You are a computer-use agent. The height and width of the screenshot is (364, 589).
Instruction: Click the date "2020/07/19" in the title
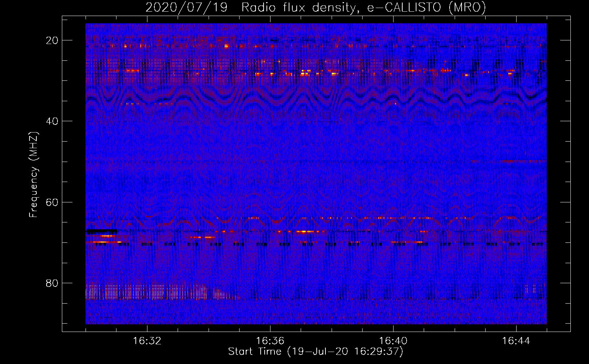[x=186, y=8]
